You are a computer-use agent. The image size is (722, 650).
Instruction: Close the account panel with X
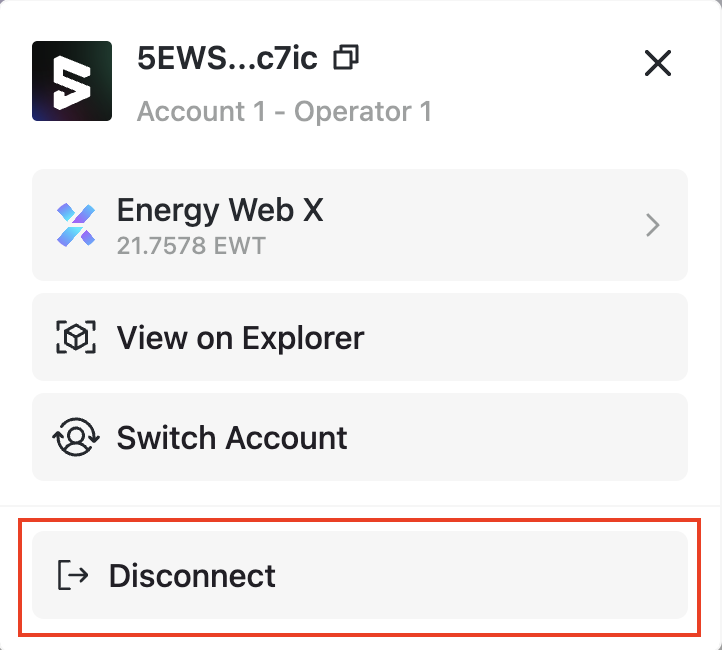pos(657,64)
